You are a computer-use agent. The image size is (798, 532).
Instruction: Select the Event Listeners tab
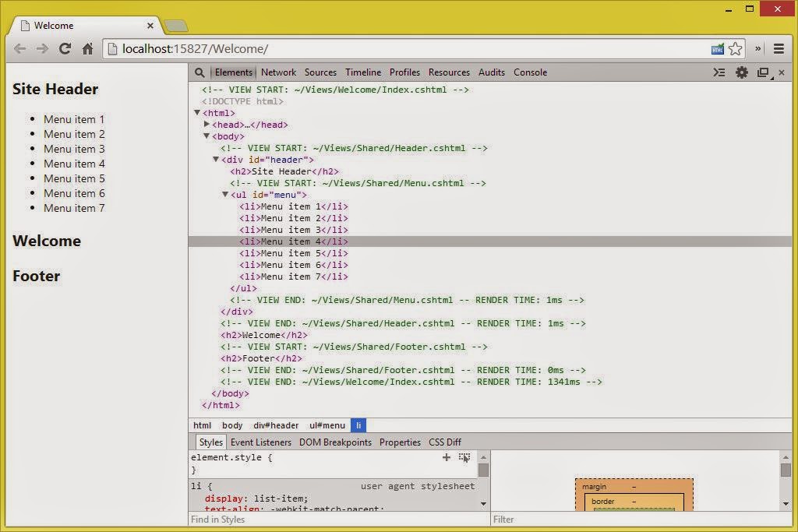(261, 442)
